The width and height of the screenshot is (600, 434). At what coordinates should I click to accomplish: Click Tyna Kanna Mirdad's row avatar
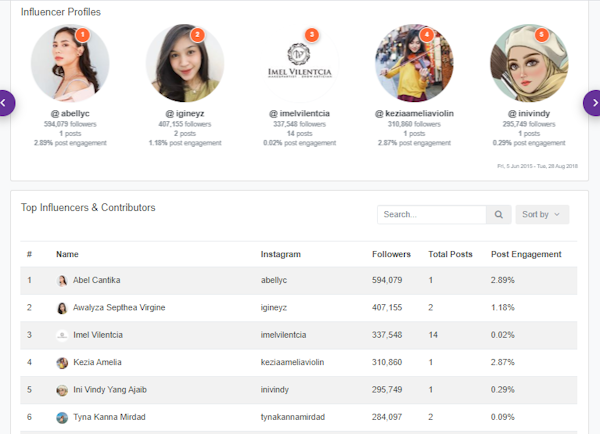pos(62,416)
